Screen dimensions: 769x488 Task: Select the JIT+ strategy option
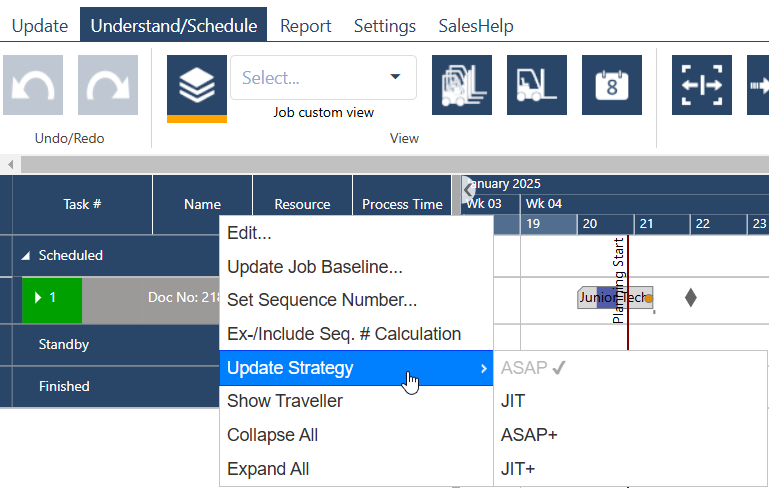[630, 469]
